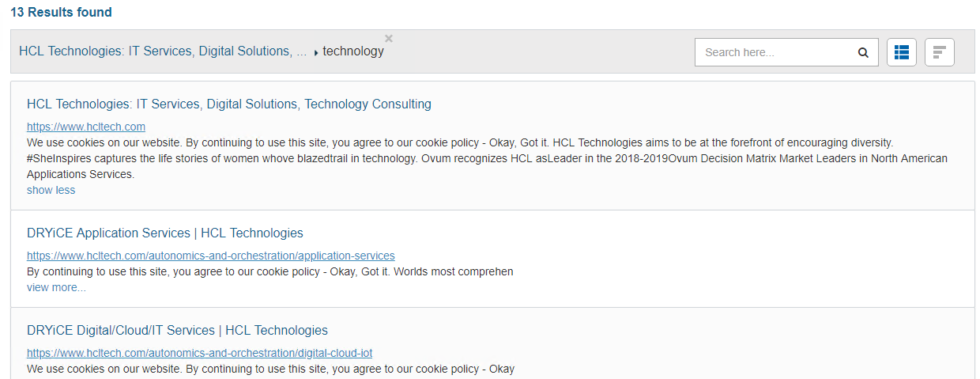Image resolution: width=980 pixels, height=379 pixels.
Task: Click the breadcrumb arrow before technology
Action: (316, 53)
